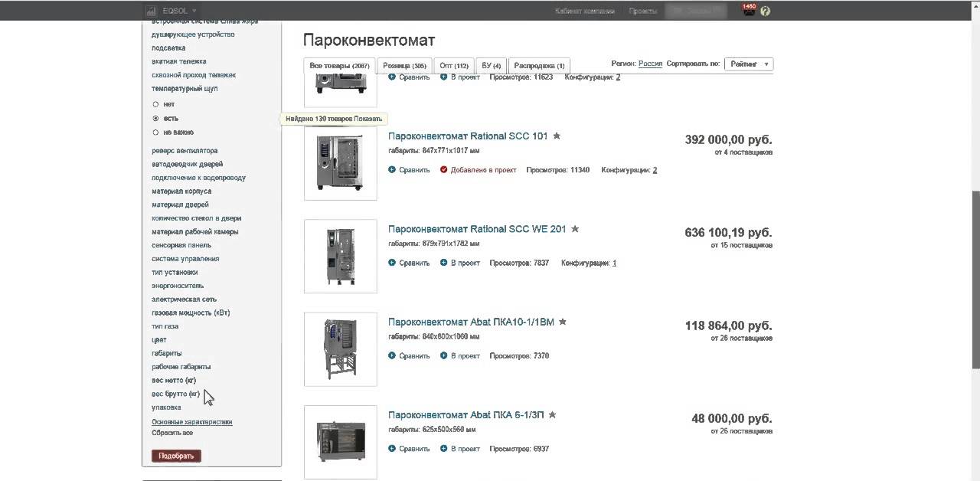The height and width of the screenshot is (481, 980).
Task: Open the 'Пароконвектомат Abat ПКА 6-1/3П' title link
Action: tap(465, 415)
